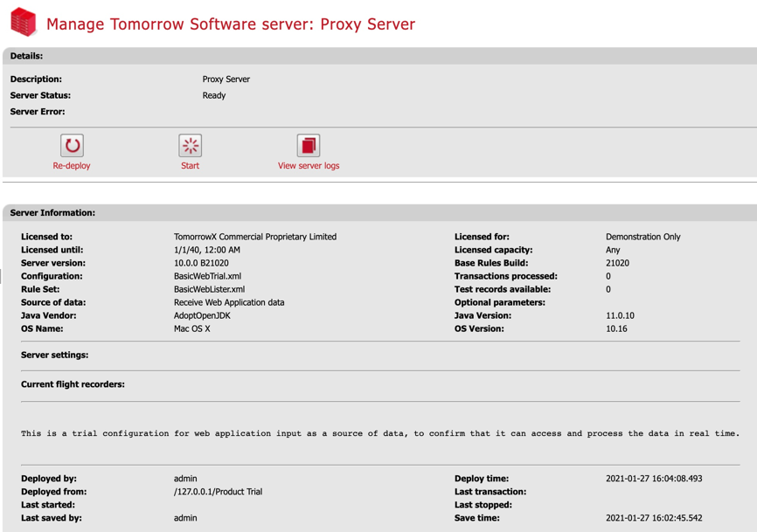This screenshot has width=757, height=532.
Task: Click the Start text link
Action: tap(190, 166)
